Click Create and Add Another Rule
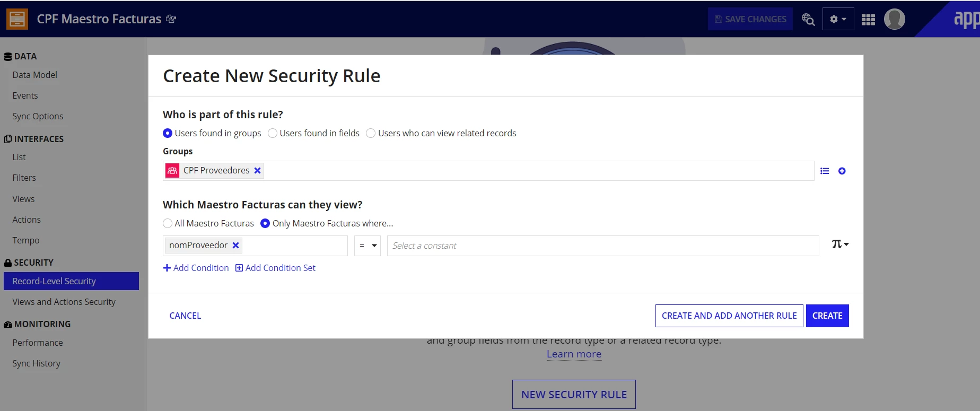The height and width of the screenshot is (411, 980). (729, 316)
